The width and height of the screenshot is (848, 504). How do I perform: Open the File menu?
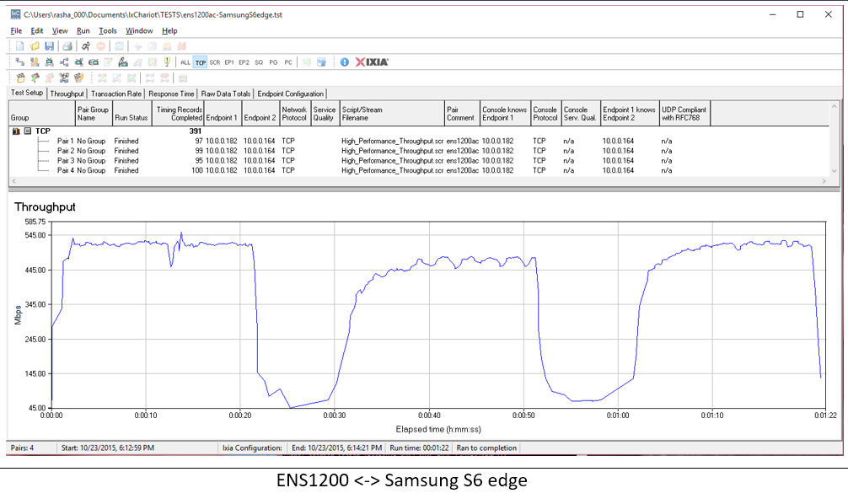[x=16, y=31]
